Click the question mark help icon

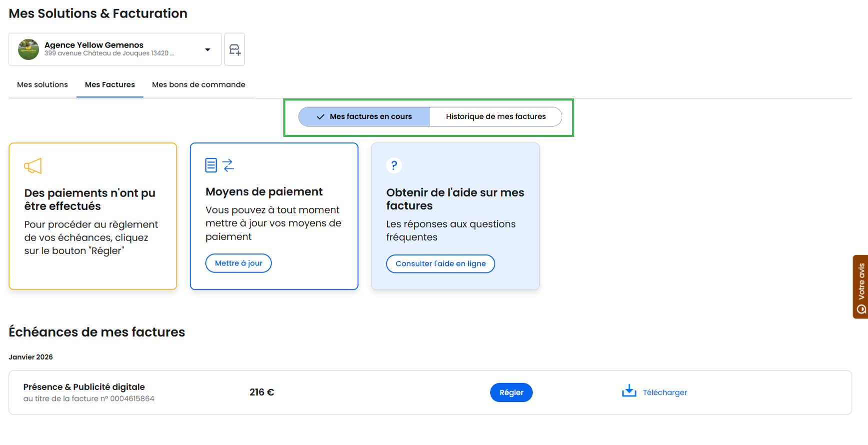coord(394,165)
